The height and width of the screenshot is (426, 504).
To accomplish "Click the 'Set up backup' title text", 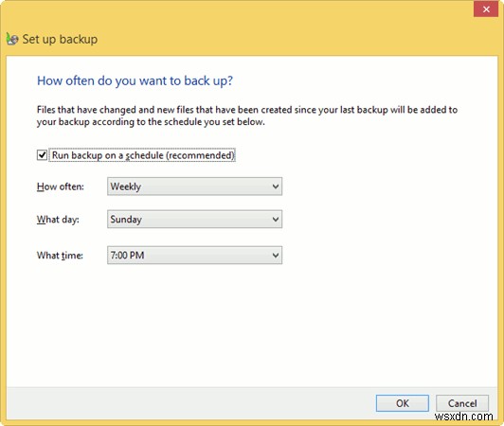I will click(60, 39).
